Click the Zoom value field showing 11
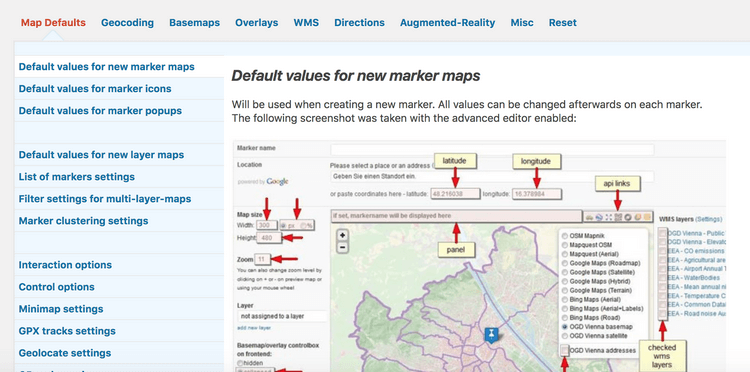 [263, 260]
